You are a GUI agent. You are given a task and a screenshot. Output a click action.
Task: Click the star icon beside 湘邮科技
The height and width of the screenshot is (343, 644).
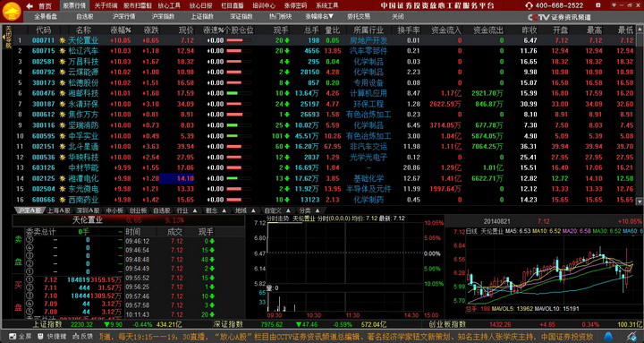coord(63,93)
